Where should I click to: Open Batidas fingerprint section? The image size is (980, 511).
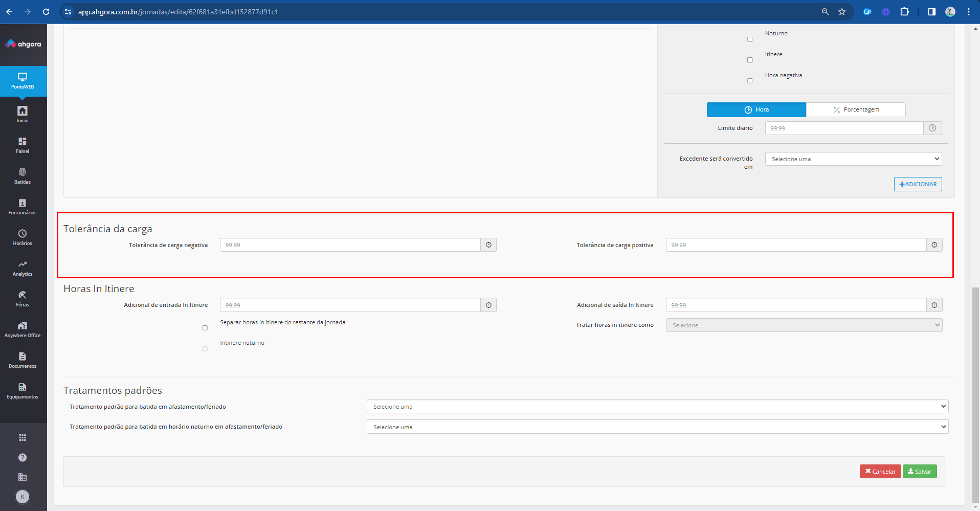pos(23,176)
